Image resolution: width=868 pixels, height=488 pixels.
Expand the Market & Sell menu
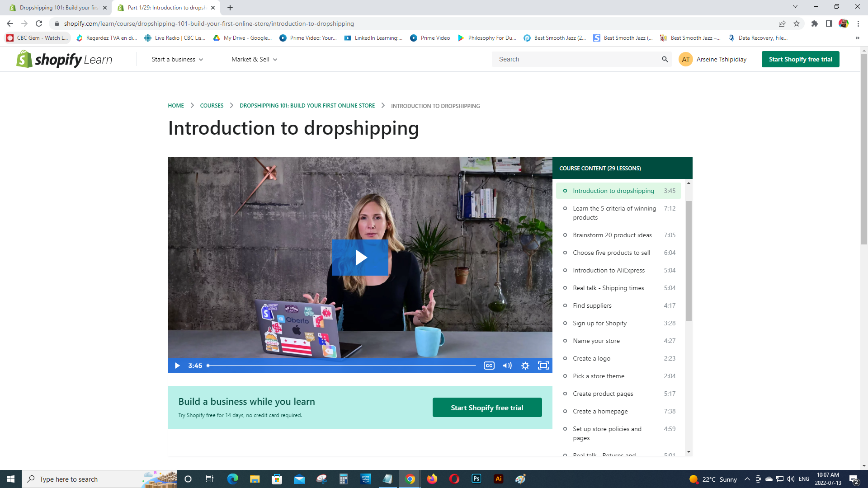click(254, 59)
